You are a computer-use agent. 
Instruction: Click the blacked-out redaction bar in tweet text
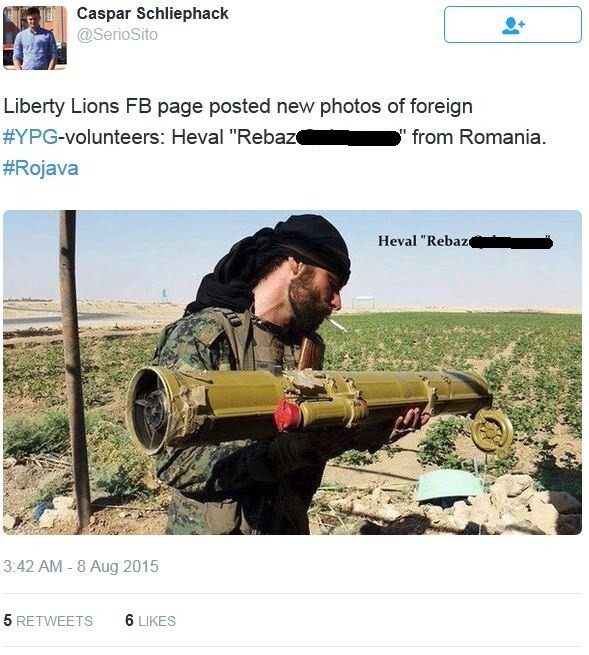pyautogui.click(x=348, y=138)
